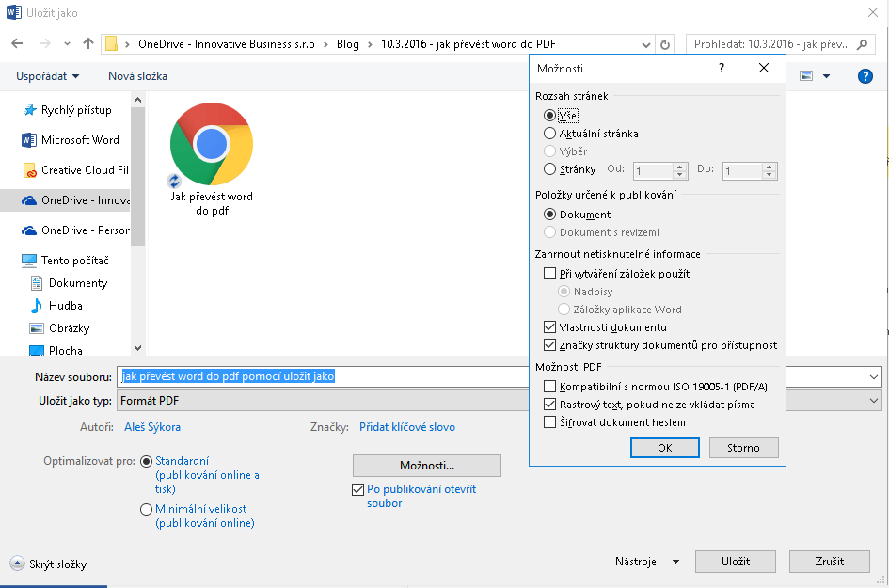Click the Zrušit button
The width and height of the screenshot is (889, 588).
(830, 562)
